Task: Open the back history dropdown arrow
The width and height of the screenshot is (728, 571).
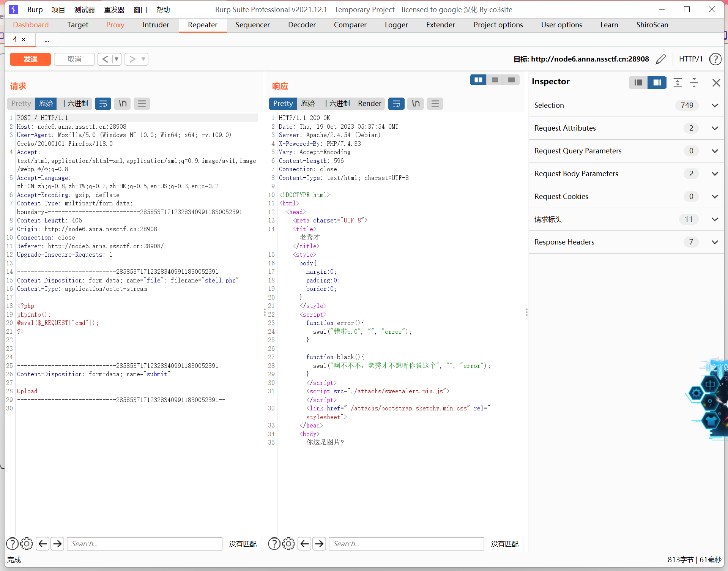Action: tap(117, 59)
